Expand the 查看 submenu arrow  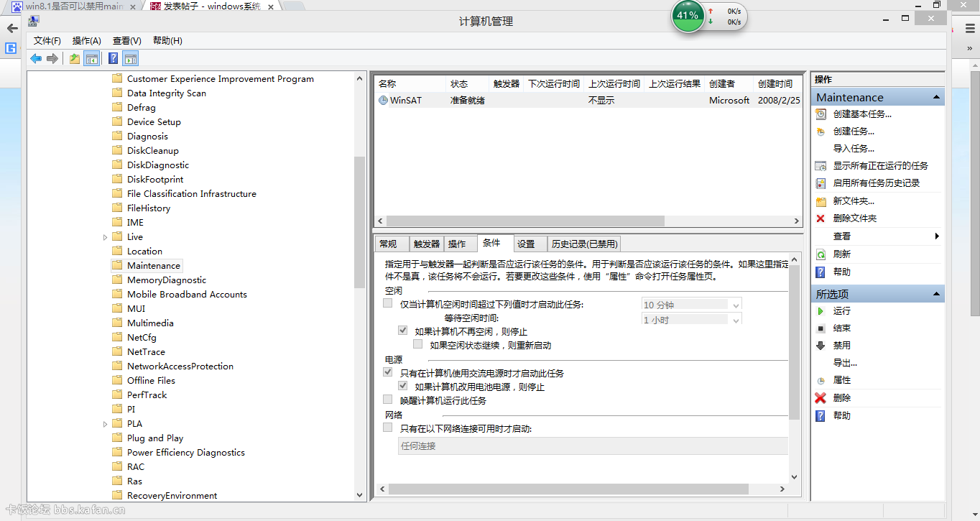(x=937, y=236)
